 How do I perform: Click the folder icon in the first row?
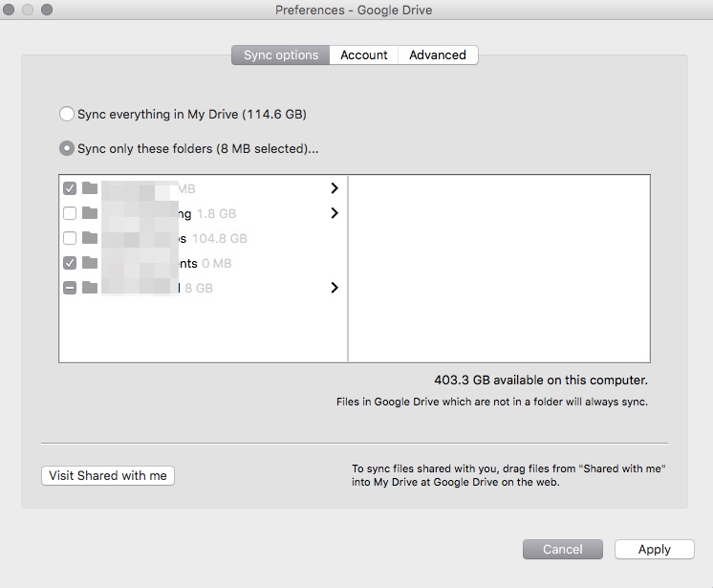(x=90, y=187)
